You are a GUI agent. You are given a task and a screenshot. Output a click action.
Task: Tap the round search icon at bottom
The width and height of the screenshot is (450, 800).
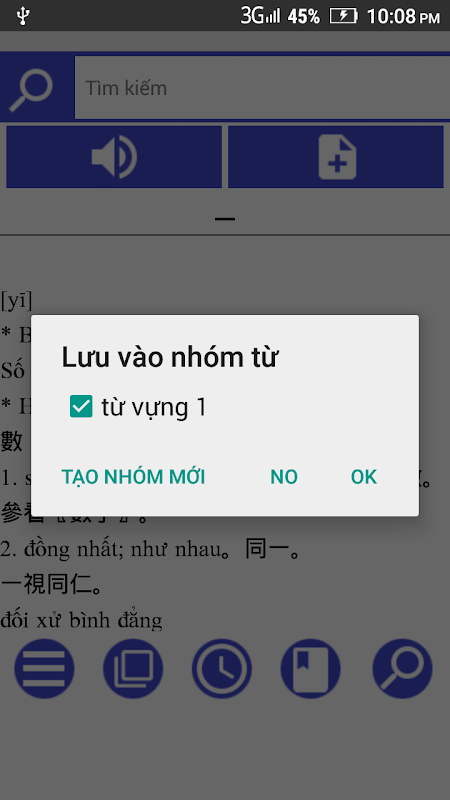(403, 668)
